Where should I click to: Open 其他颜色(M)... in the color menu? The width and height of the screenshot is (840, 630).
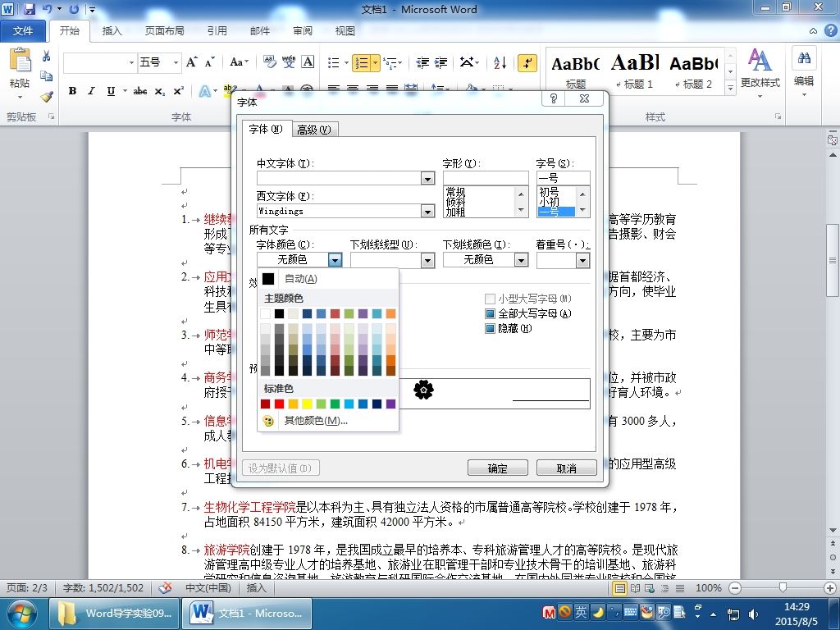328,421
